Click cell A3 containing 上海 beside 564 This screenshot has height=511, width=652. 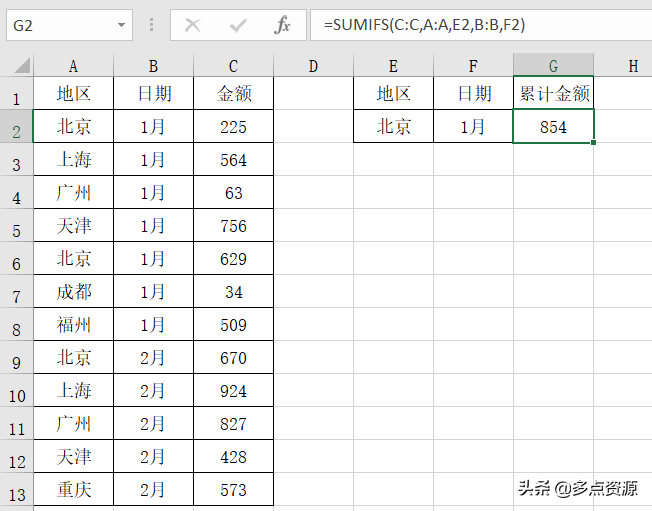73,160
